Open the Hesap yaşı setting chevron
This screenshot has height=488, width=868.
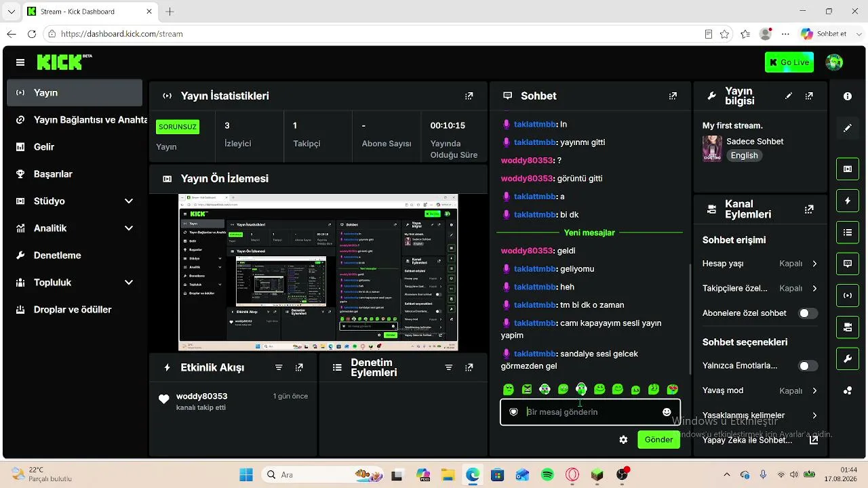click(814, 264)
